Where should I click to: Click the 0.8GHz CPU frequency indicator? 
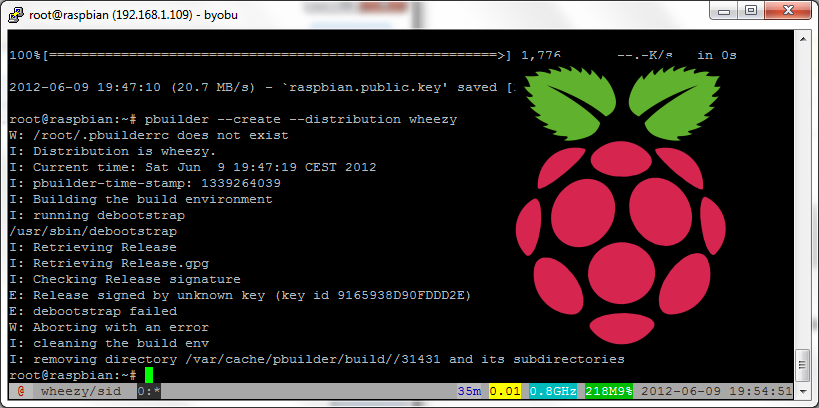pyautogui.click(x=553, y=391)
